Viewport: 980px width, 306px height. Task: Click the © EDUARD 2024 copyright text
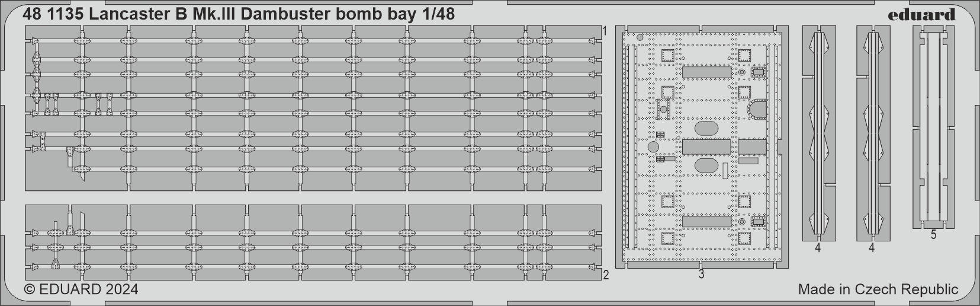(81, 289)
